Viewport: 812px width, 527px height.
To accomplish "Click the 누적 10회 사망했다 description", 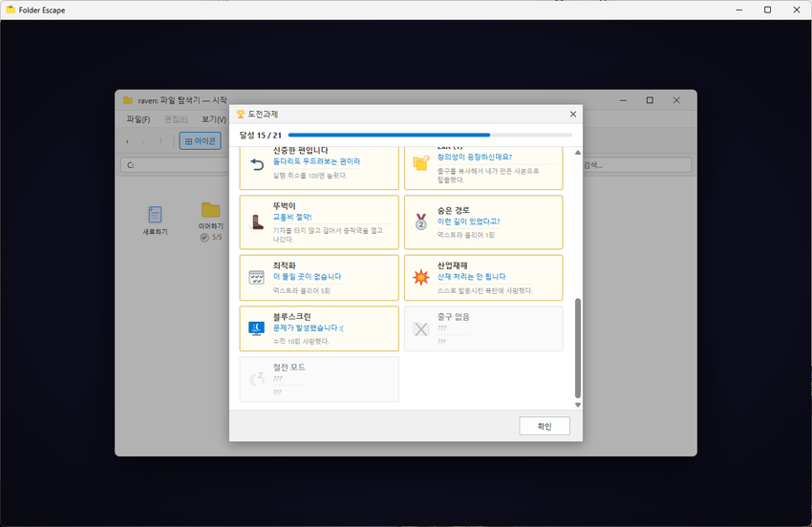I will tap(301, 341).
